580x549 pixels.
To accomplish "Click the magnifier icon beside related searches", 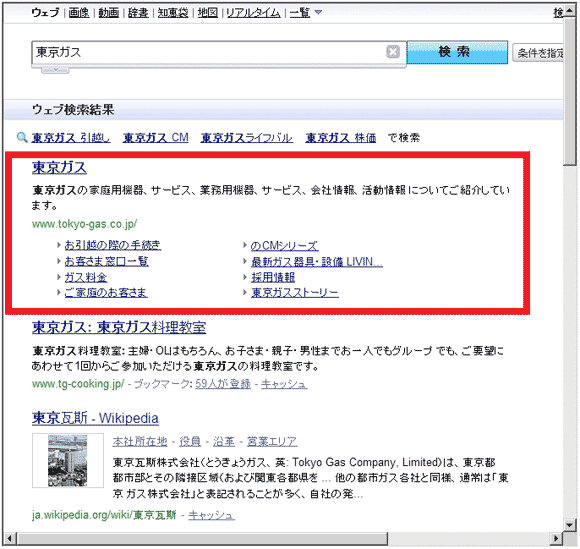I will tap(22, 137).
